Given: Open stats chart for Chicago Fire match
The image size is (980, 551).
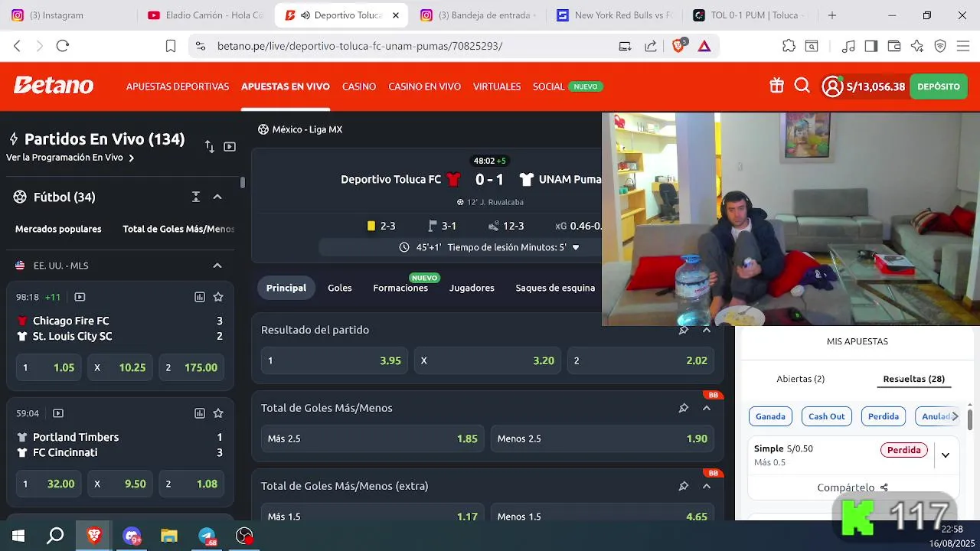Looking at the screenshot, I should point(200,297).
